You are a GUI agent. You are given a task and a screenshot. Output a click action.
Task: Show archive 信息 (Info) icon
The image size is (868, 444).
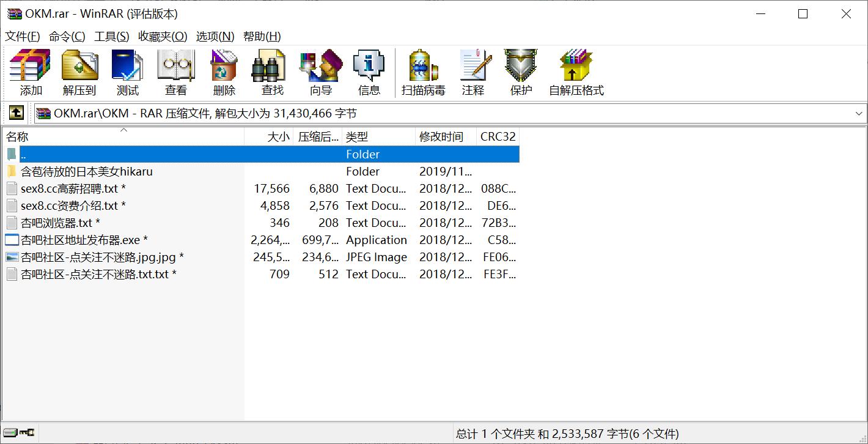click(369, 65)
